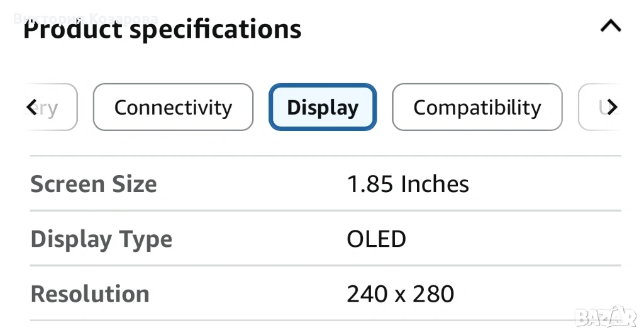Click divider between Screen Size and Display Type

325,211
